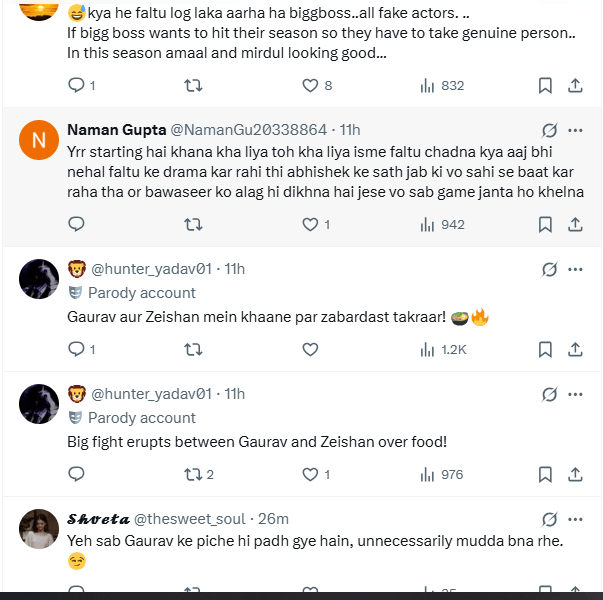Expand more menu on Shveta's tweet

pyautogui.click(x=576, y=519)
